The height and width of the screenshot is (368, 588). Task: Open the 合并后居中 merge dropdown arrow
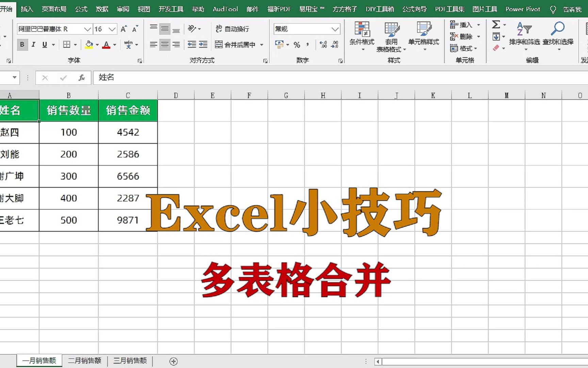(261, 45)
